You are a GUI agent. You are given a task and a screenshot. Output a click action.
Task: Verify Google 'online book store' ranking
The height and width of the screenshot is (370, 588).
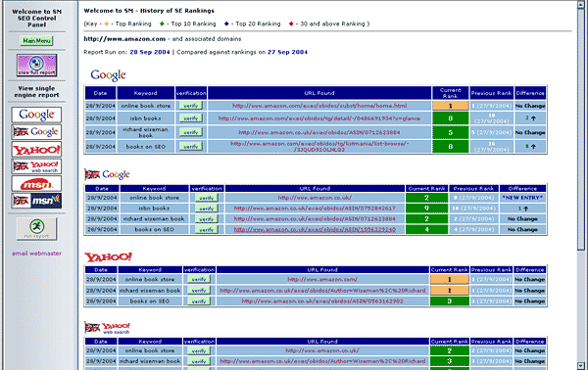point(191,106)
